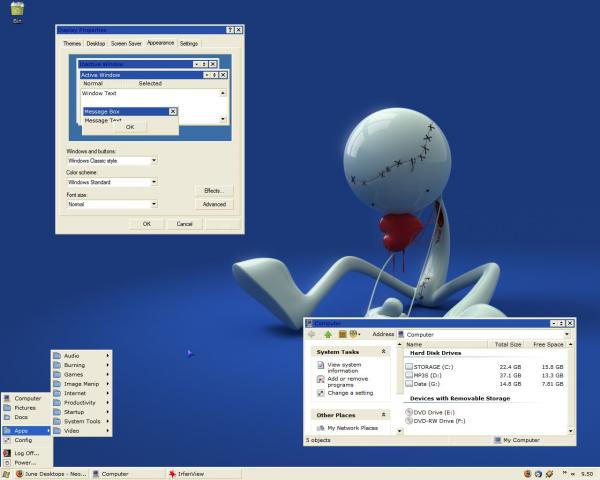Click the second tray icon in system tray
The width and height of the screenshot is (600, 480).
(x=538, y=474)
